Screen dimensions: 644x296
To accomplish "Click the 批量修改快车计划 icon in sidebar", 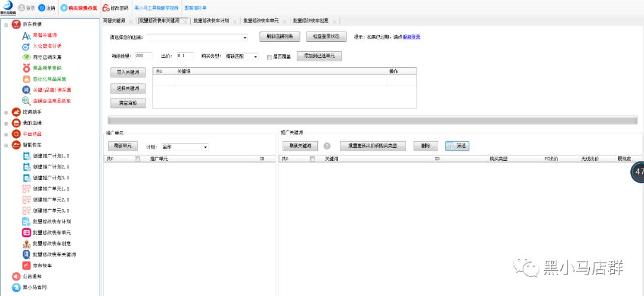I will (27, 222).
